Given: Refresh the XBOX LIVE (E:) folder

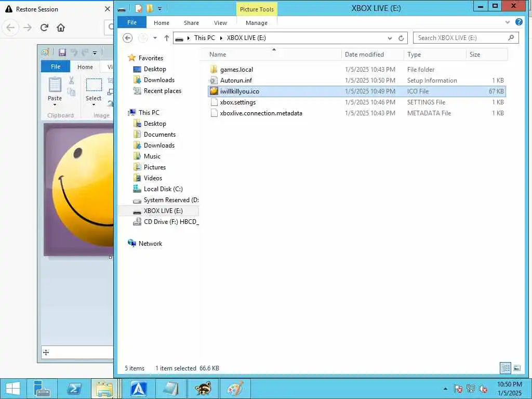Looking at the screenshot, I should pyautogui.click(x=401, y=38).
